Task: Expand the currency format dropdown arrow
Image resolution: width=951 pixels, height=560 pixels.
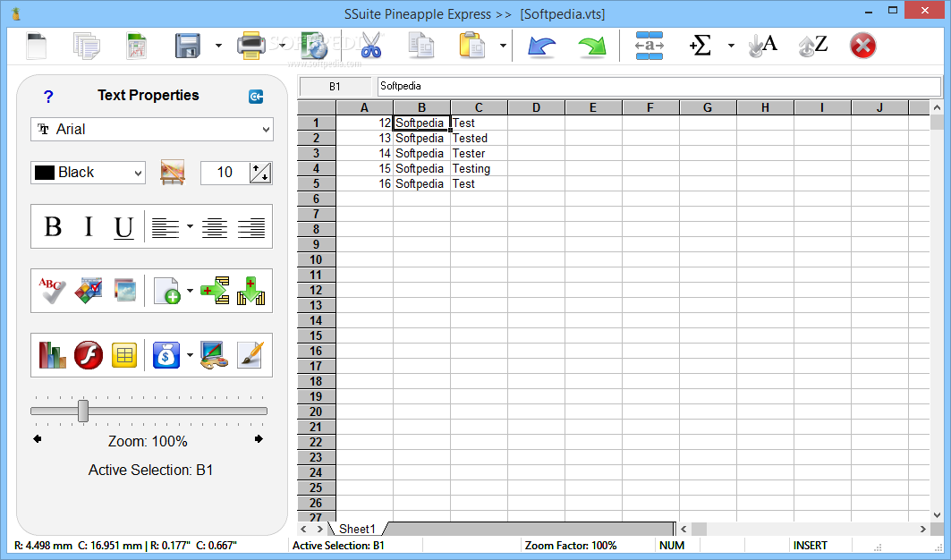Action: [x=190, y=355]
